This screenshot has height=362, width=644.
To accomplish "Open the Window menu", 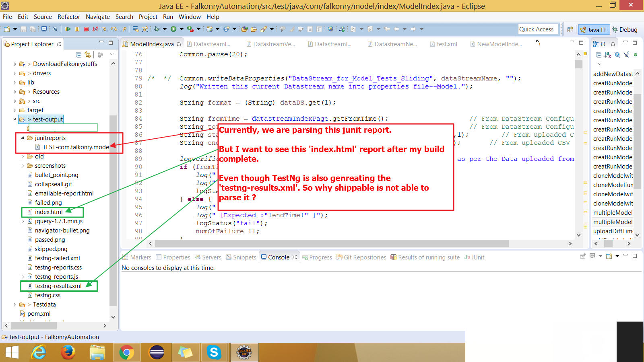I will (x=190, y=17).
